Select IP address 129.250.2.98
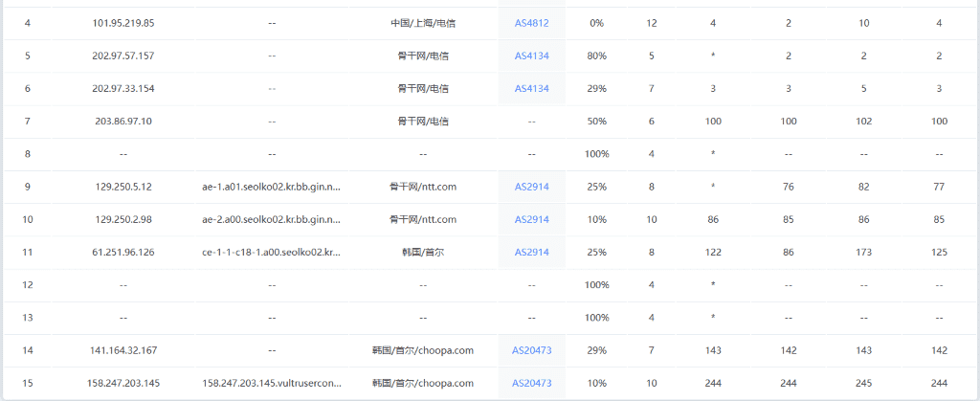Screen dimensions: 980x401 click(x=123, y=219)
